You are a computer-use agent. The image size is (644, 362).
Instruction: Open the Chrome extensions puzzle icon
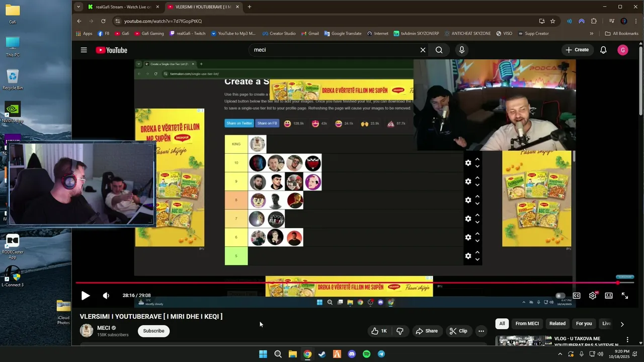(x=594, y=21)
